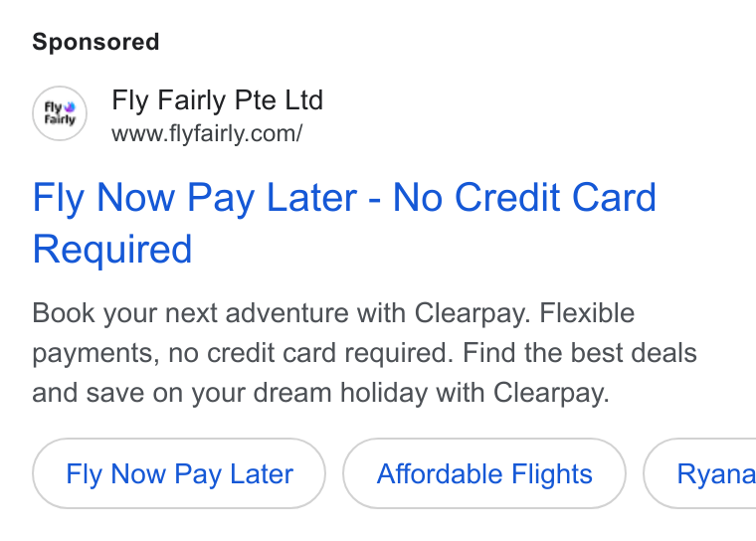Visit the www.flyfairly.com/ display URL
This screenshot has width=756, height=541.
coord(207,133)
